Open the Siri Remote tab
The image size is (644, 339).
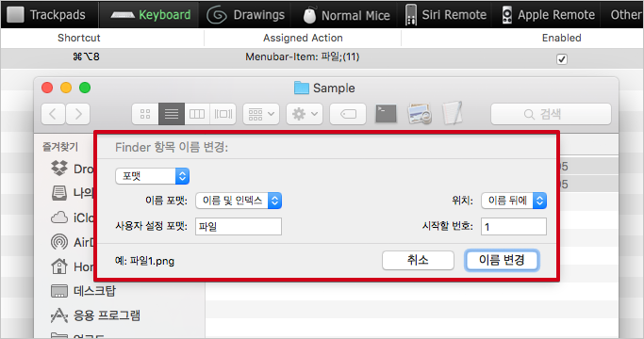(446, 15)
